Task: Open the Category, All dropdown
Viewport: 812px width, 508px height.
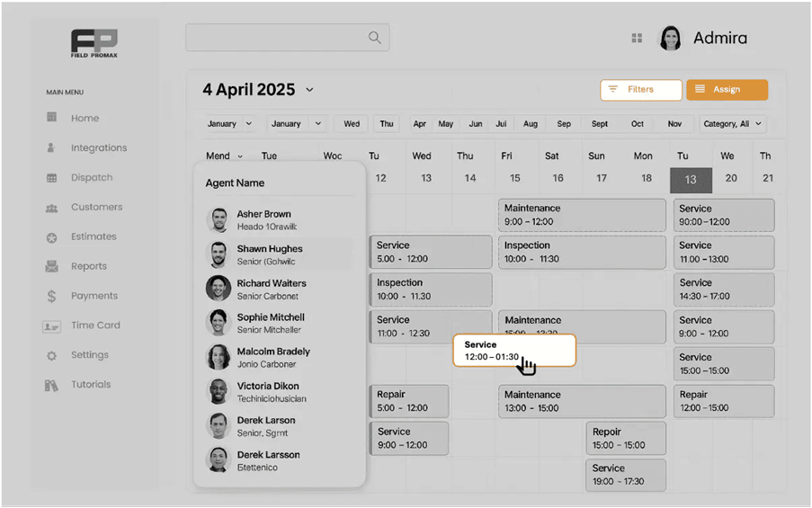Action: point(732,124)
